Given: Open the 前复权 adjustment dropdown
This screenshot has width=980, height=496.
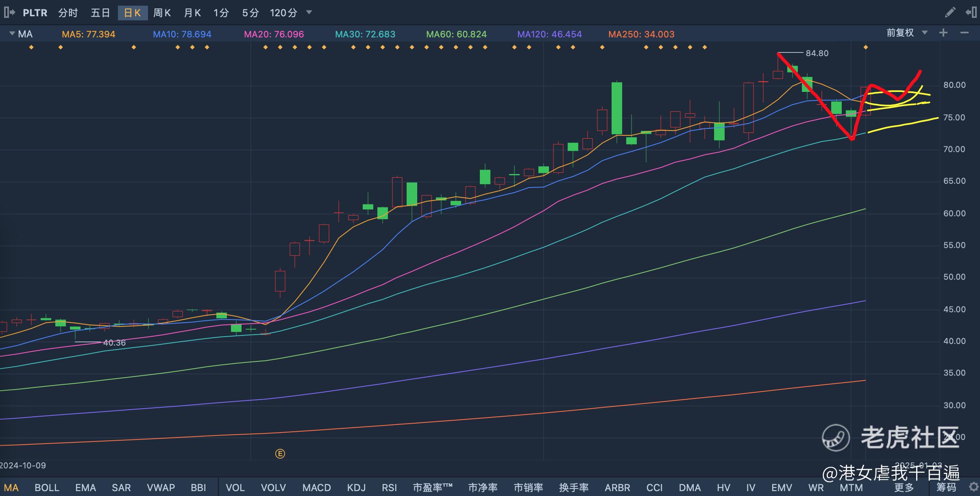Looking at the screenshot, I should pos(907,33).
